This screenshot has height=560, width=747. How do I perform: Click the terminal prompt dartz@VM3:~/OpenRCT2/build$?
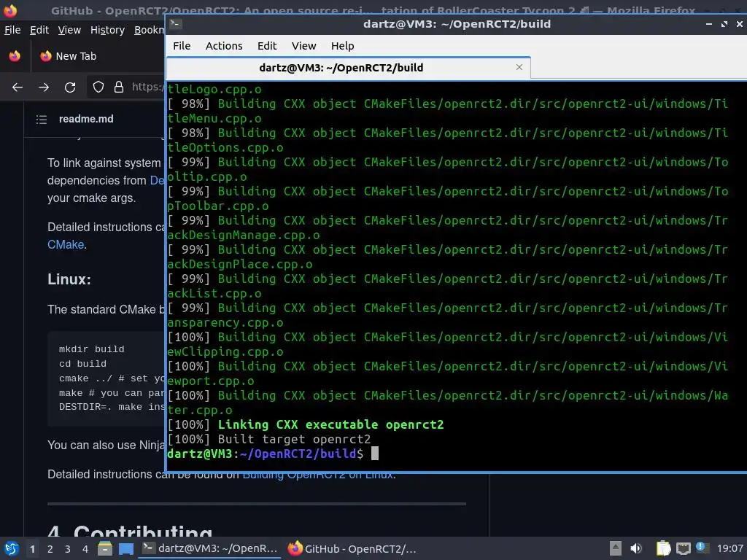click(x=265, y=454)
